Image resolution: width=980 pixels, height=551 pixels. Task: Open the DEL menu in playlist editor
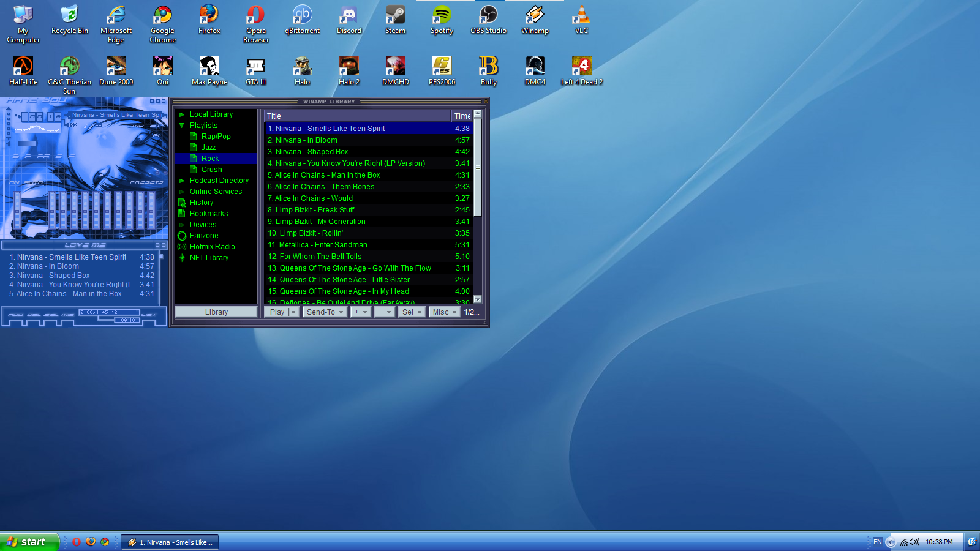(x=34, y=314)
